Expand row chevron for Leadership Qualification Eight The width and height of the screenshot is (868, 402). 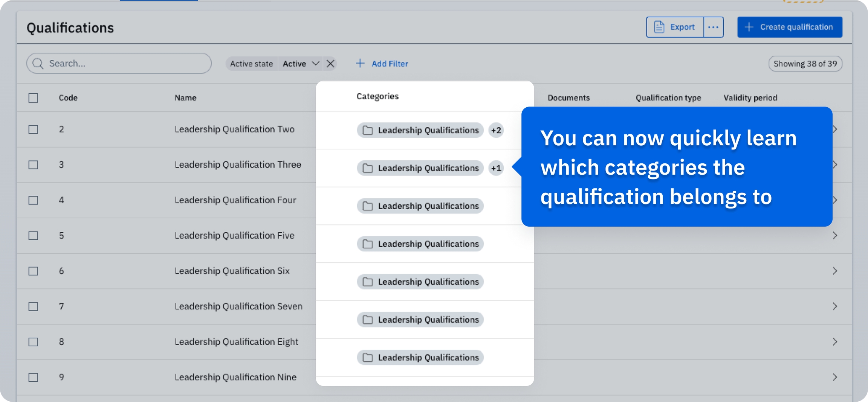835,342
